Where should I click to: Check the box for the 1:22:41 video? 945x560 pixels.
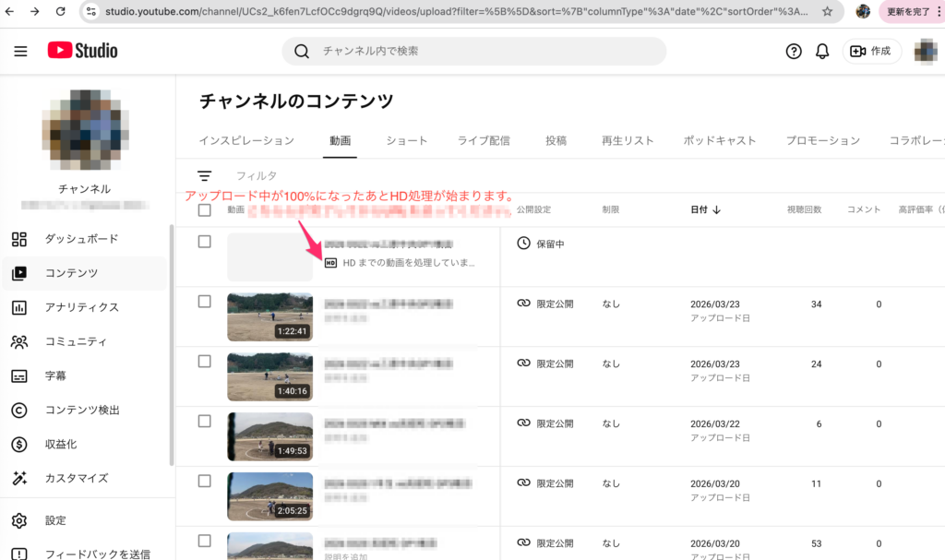point(205,301)
